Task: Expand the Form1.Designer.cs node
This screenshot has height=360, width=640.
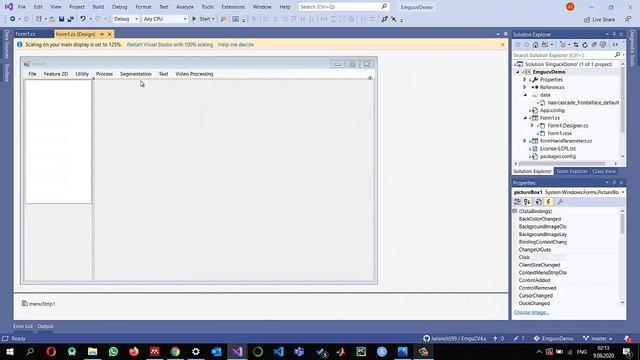Action: [532, 126]
